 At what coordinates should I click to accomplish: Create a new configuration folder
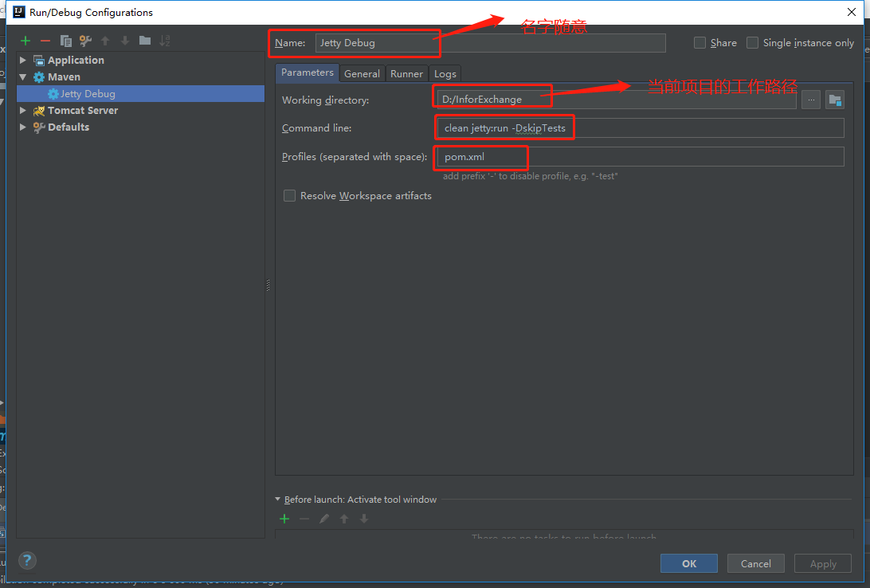tap(145, 41)
